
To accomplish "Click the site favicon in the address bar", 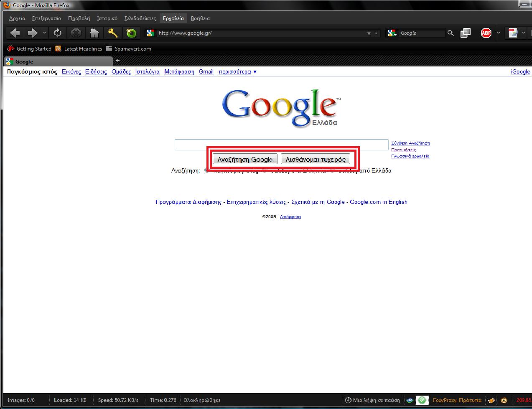I will pos(151,33).
